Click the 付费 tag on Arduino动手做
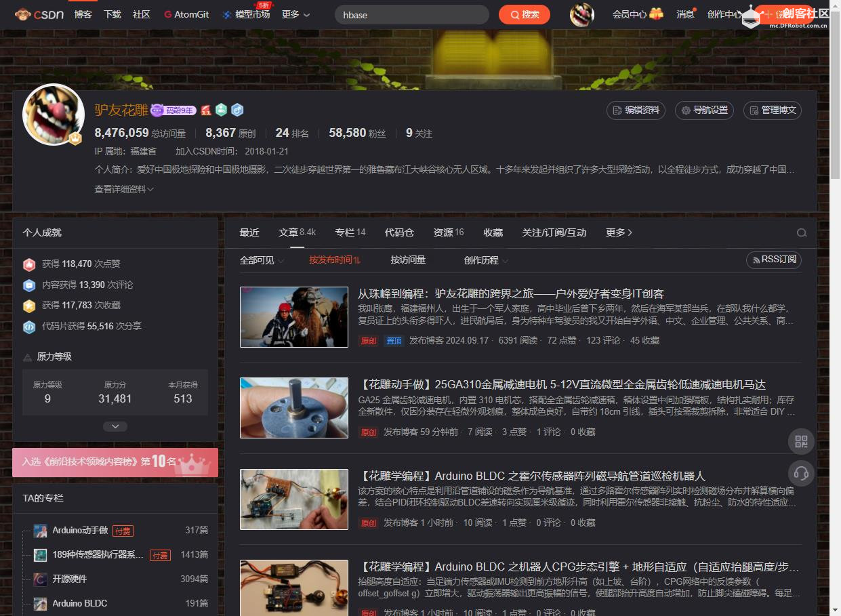841x616 pixels. pos(123,531)
